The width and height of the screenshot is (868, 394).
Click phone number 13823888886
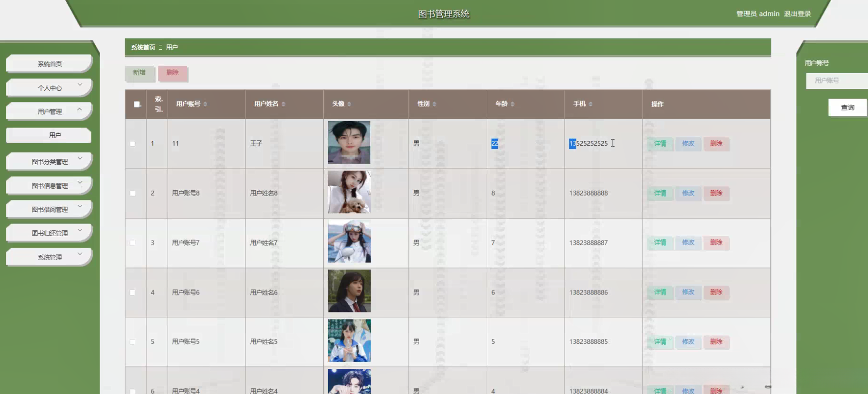[589, 293]
